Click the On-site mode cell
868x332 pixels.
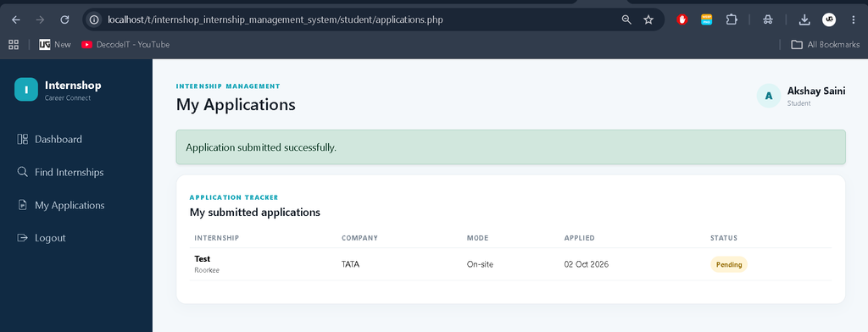(x=480, y=264)
